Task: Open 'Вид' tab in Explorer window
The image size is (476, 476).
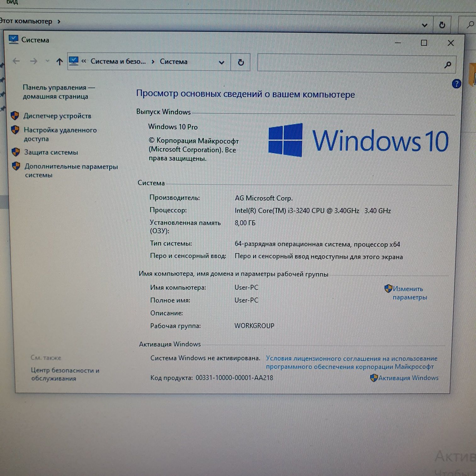Action: [12, 2]
